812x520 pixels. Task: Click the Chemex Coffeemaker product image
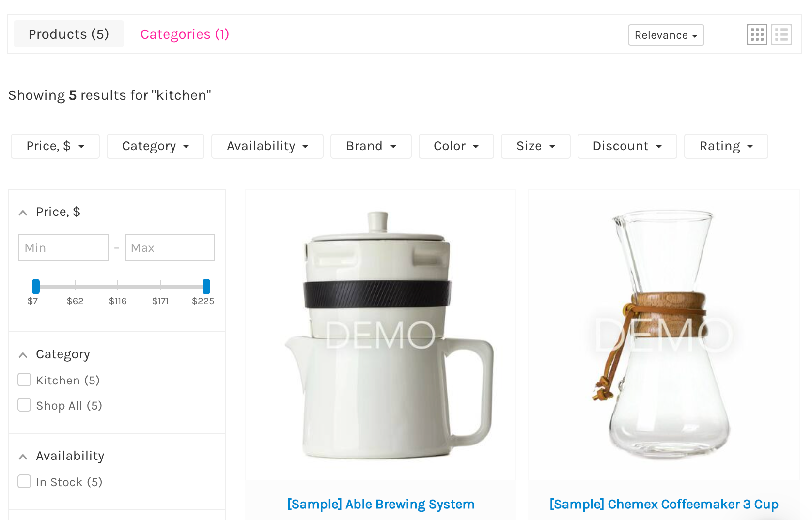tap(664, 335)
